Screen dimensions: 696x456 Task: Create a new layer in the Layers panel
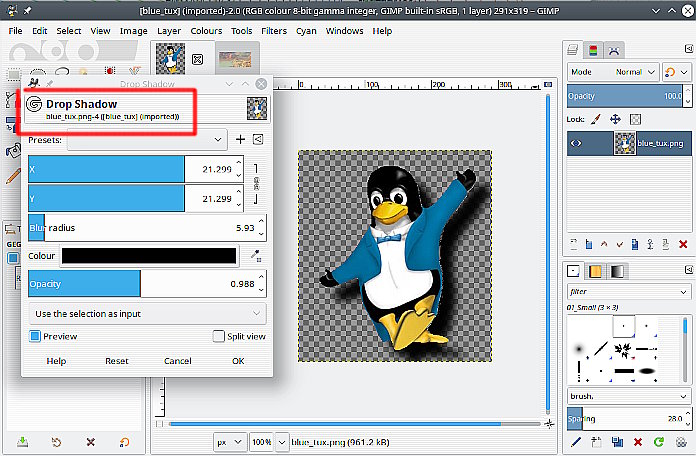coord(573,244)
